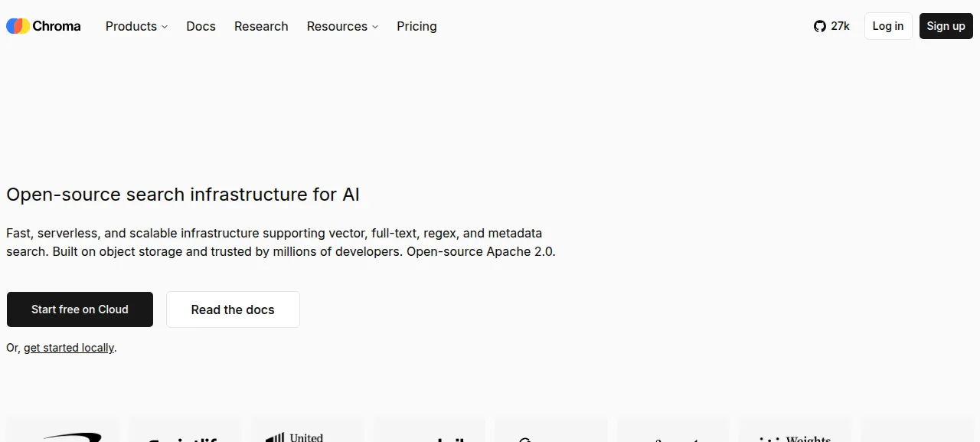The width and height of the screenshot is (980, 442).
Task: Open the GitHub repository star icon
Action: [x=820, y=26]
